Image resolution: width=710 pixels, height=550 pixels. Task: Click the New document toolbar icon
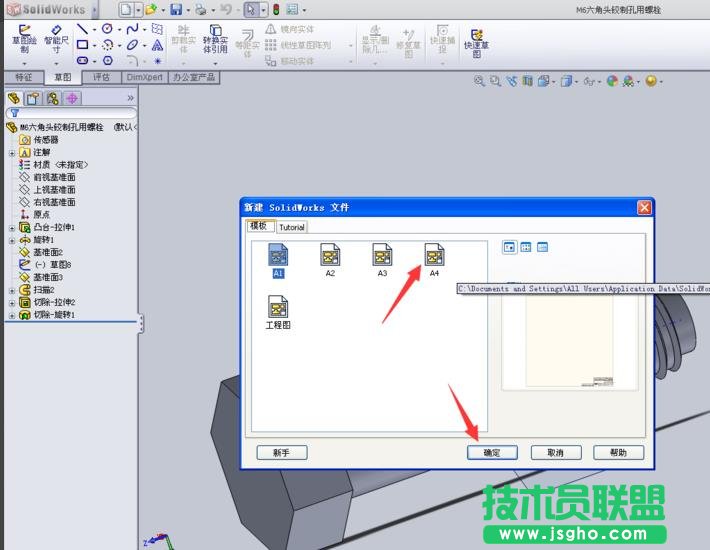pyautogui.click(x=126, y=9)
